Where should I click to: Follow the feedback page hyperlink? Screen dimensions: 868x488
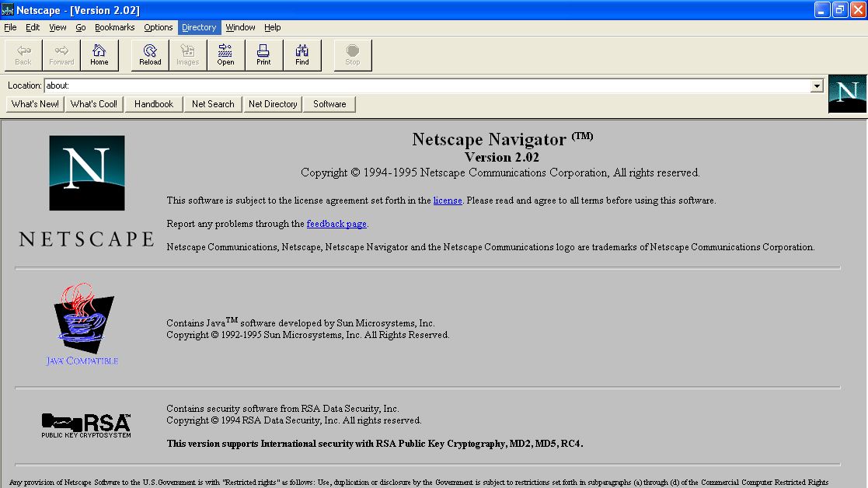point(336,224)
